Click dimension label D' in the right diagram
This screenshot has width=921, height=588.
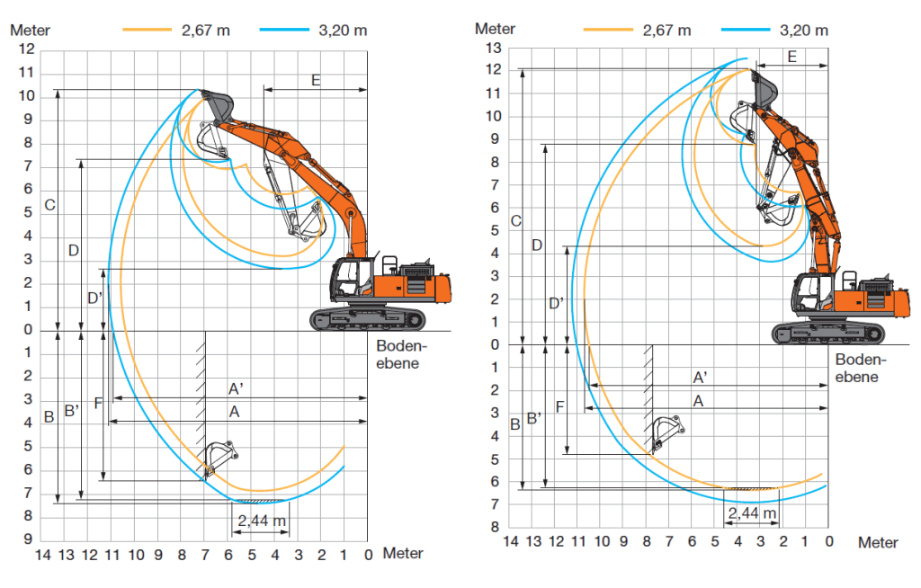pos(556,303)
